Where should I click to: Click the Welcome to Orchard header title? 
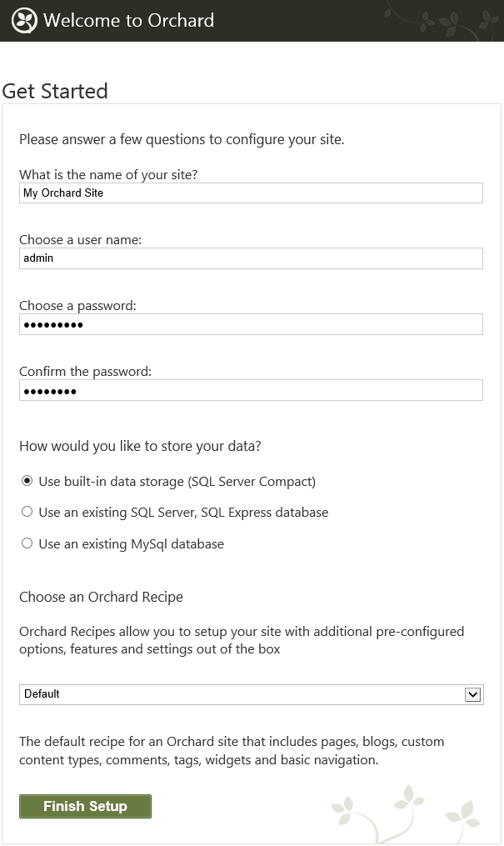click(129, 21)
